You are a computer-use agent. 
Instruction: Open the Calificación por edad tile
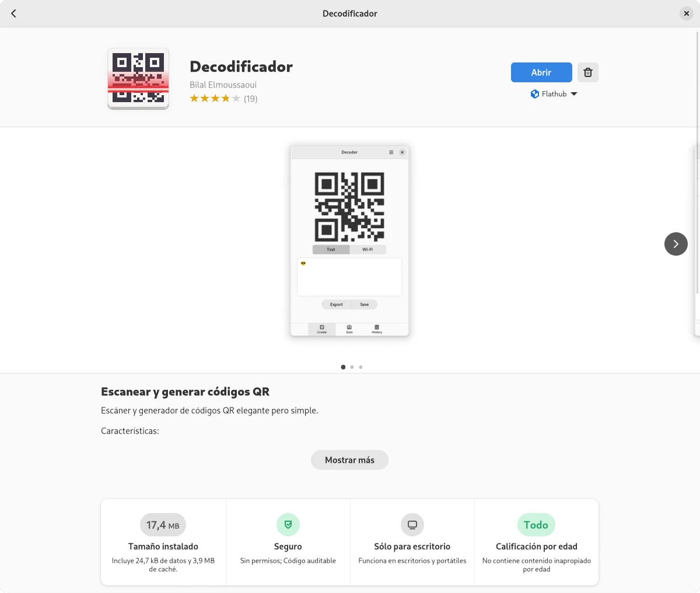tap(537, 542)
